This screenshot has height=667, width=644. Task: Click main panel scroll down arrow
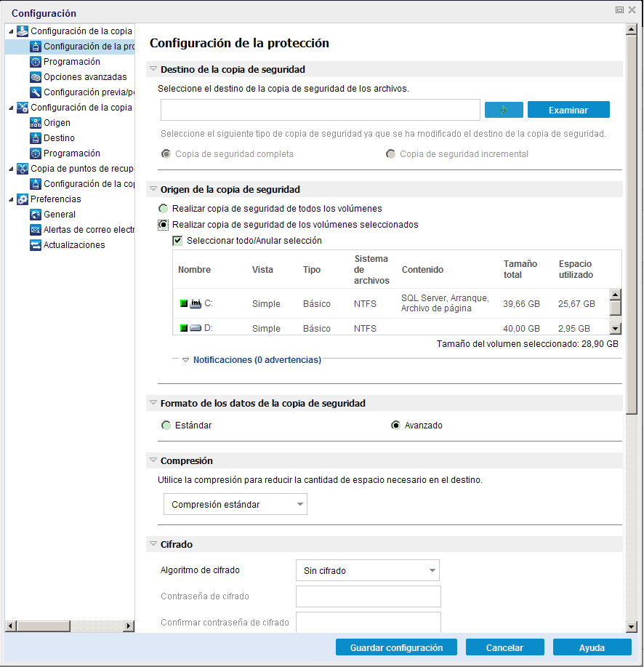click(x=632, y=626)
